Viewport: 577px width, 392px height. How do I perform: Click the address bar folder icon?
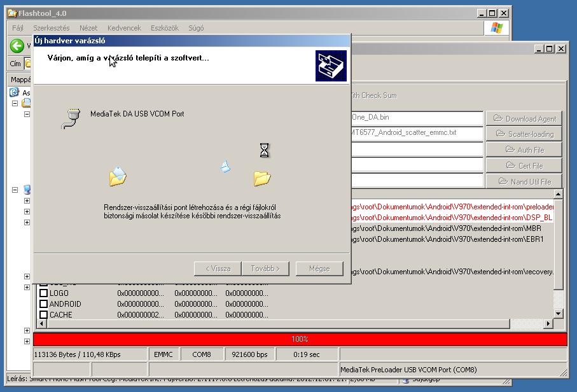28,63
